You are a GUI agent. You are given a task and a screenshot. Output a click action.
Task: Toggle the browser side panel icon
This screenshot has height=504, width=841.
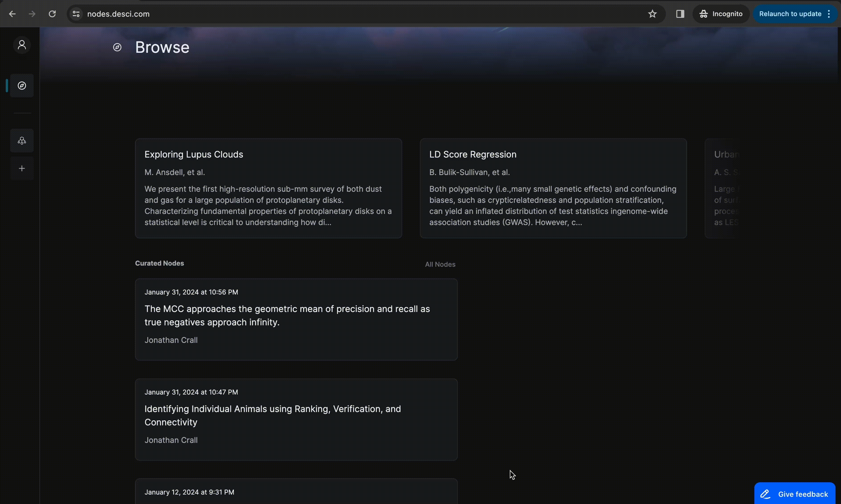[680, 14]
